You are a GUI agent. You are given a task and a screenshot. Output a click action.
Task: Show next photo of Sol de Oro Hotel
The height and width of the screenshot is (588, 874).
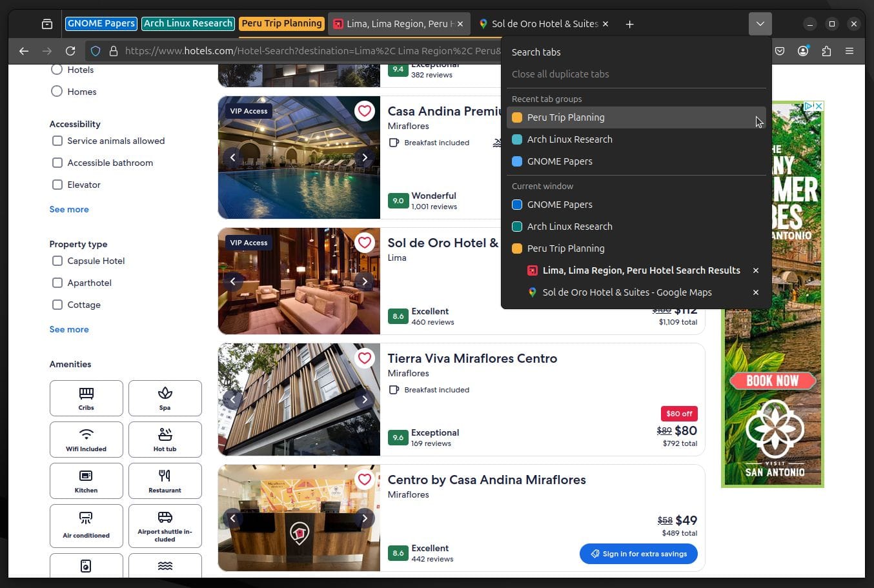365,281
